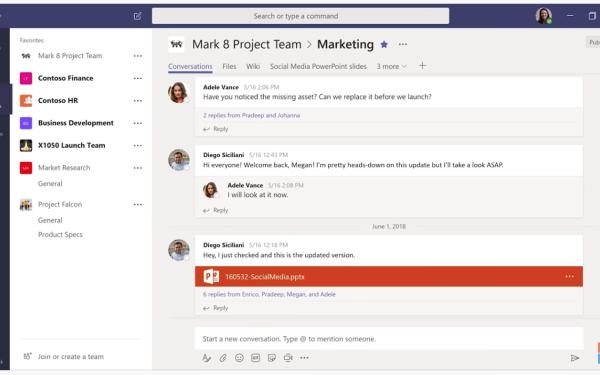Screen dimensions: 600x375
Task: Click Mark 8 Project Team in header breadcrumb
Action: point(247,44)
